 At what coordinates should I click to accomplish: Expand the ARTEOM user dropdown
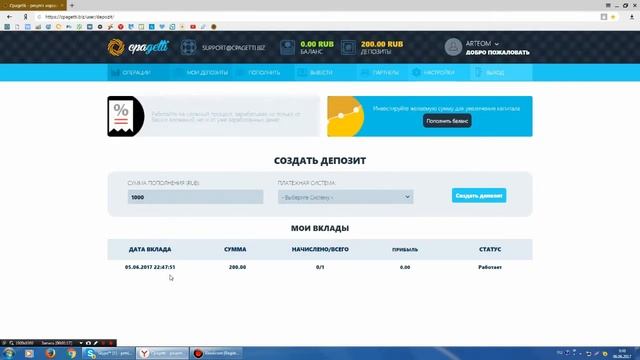(x=482, y=44)
